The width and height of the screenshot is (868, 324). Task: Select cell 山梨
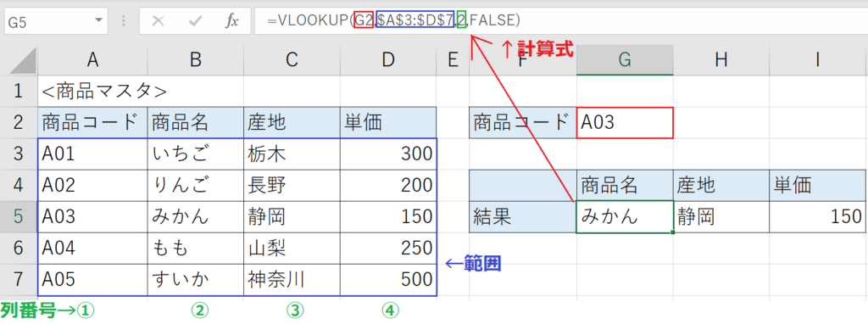292,249
